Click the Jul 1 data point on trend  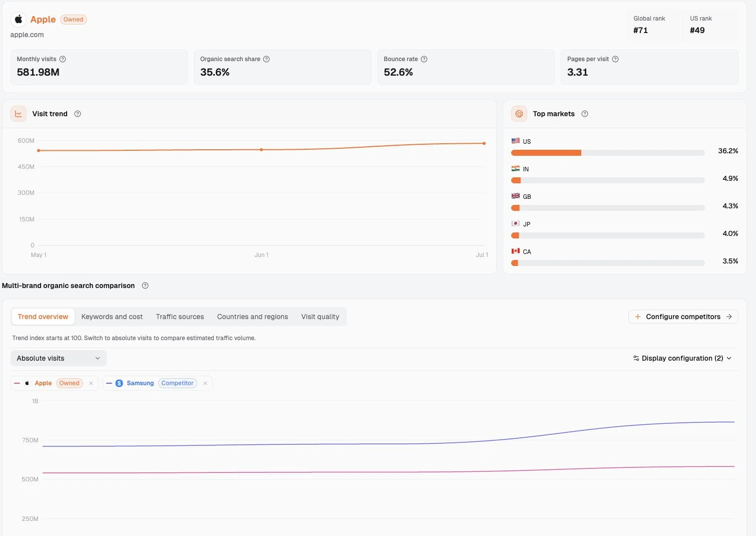click(x=484, y=143)
